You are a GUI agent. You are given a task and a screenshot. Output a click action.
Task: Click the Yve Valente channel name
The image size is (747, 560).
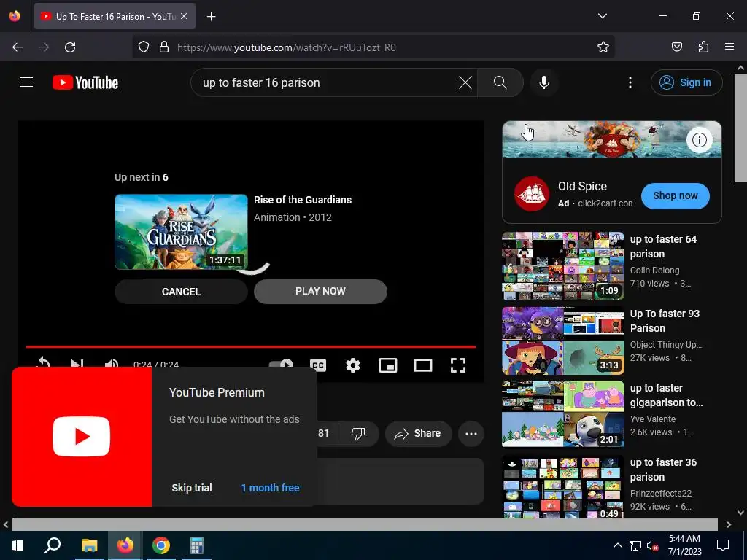[653, 419]
